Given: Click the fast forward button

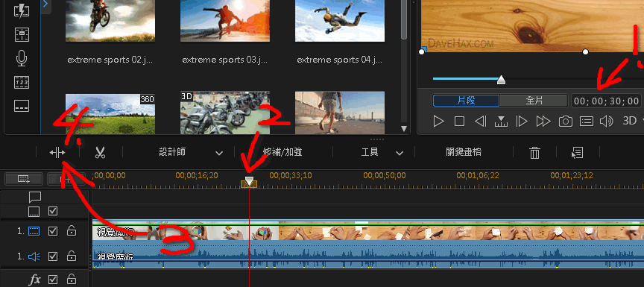Looking at the screenshot, I should pyautogui.click(x=543, y=121).
